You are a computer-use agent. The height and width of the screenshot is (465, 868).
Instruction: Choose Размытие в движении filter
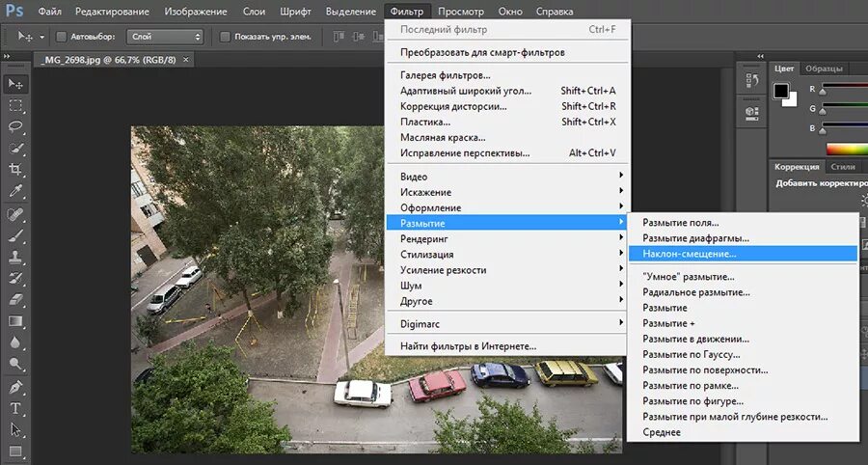pos(743,339)
